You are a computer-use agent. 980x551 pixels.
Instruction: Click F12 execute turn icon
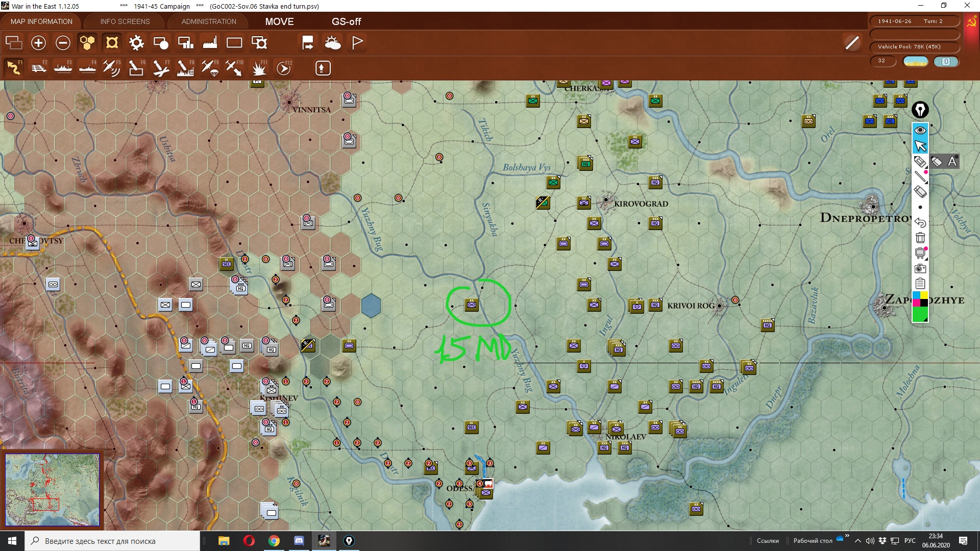284,68
